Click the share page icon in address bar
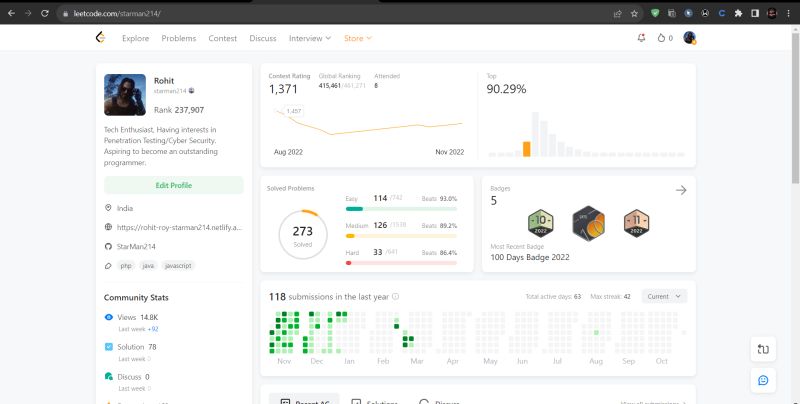 pyautogui.click(x=617, y=14)
